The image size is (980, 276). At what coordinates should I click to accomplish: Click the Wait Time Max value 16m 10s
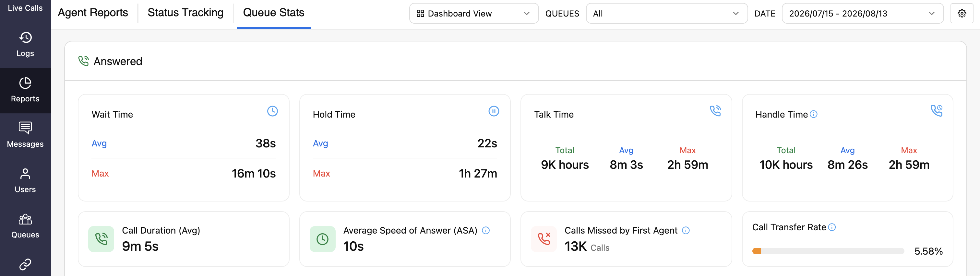click(254, 173)
